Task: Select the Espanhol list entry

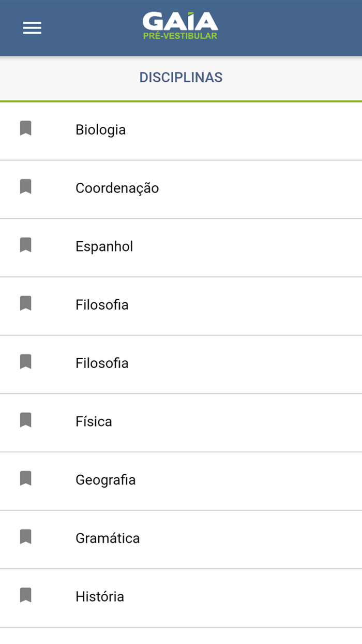Action: (104, 247)
